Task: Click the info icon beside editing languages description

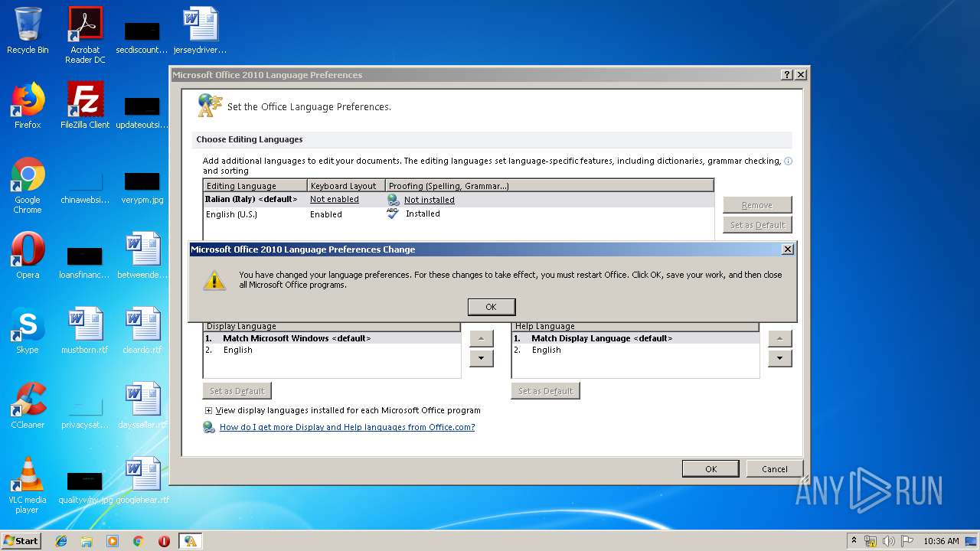Action: click(x=788, y=161)
